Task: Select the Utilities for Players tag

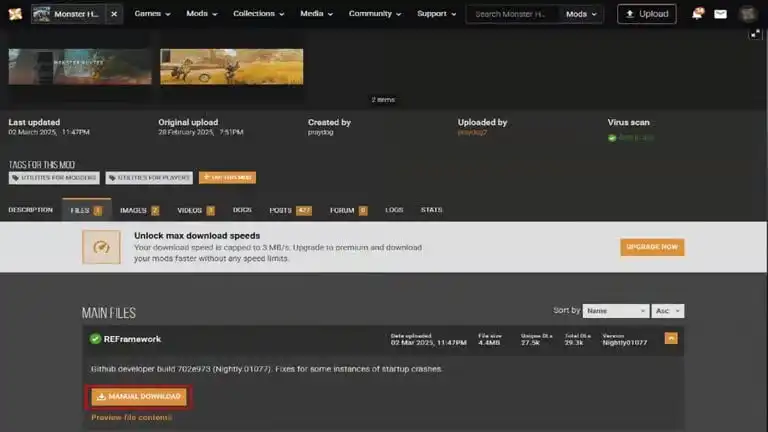Action: (x=149, y=178)
